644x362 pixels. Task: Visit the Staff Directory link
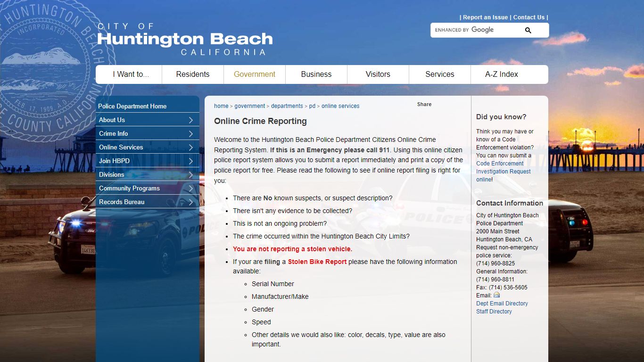494,311
